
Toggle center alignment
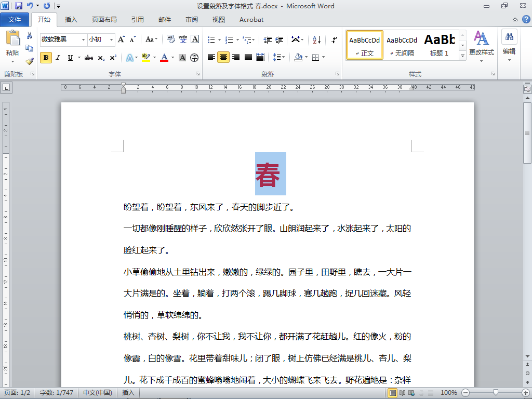[x=223, y=57]
